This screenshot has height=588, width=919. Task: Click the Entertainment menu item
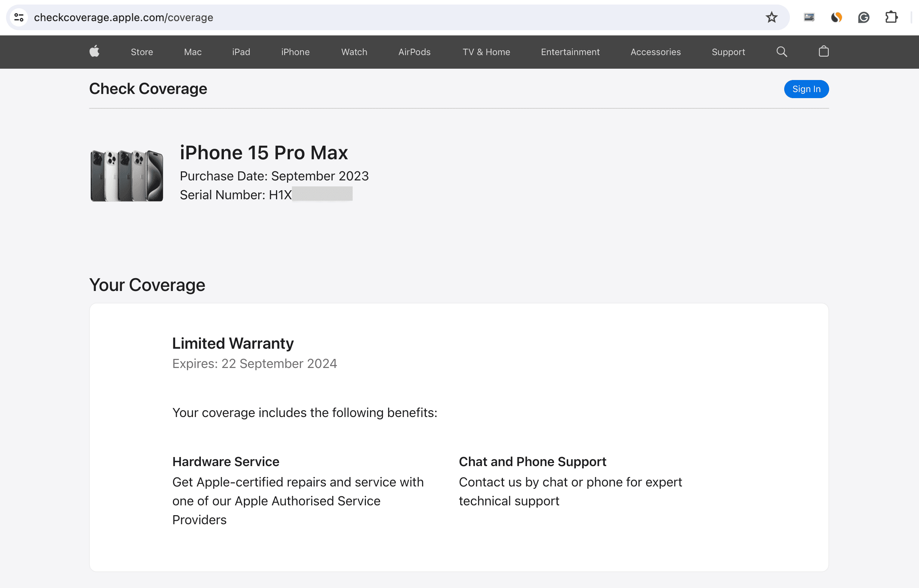coord(571,52)
